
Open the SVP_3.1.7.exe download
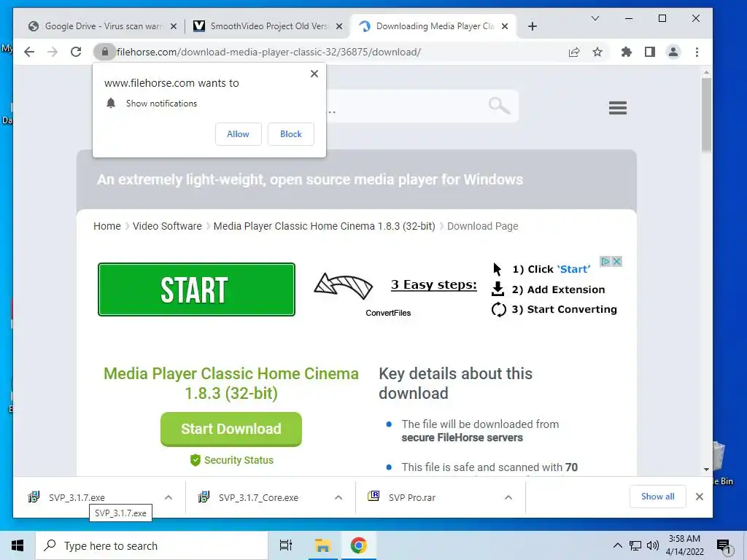pyautogui.click(x=77, y=497)
